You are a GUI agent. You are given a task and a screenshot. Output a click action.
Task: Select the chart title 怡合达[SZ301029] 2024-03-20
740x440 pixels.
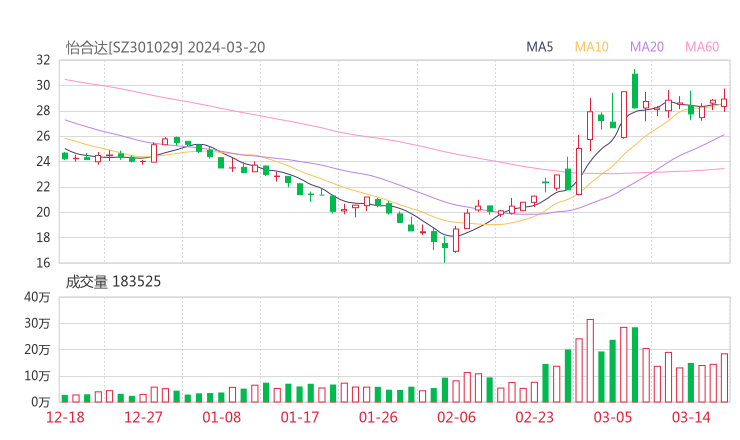(x=165, y=48)
